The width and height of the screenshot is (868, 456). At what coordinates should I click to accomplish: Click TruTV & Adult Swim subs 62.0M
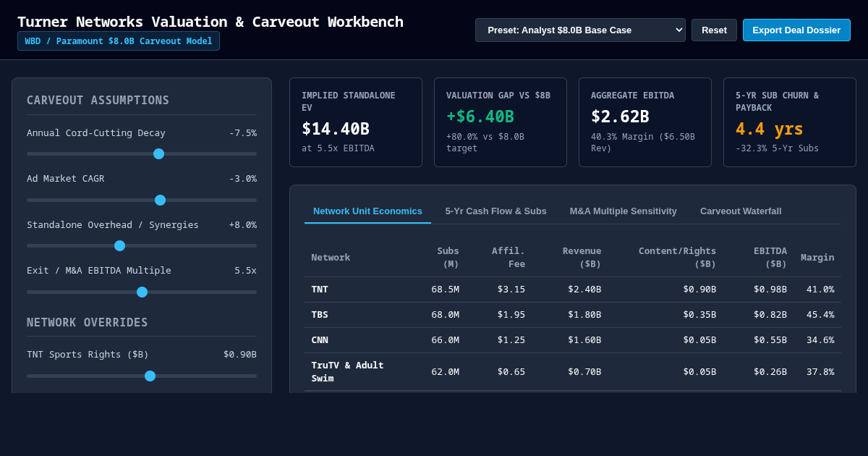[445, 371]
